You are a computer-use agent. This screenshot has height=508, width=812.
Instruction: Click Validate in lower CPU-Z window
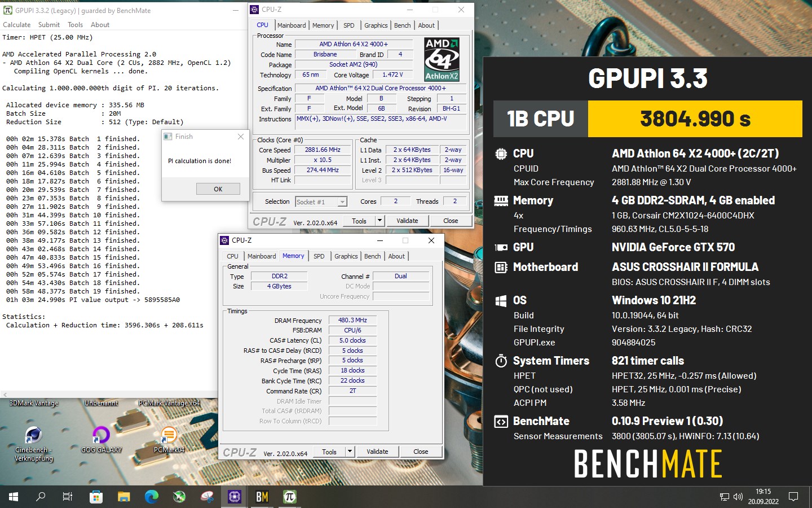click(377, 452)
